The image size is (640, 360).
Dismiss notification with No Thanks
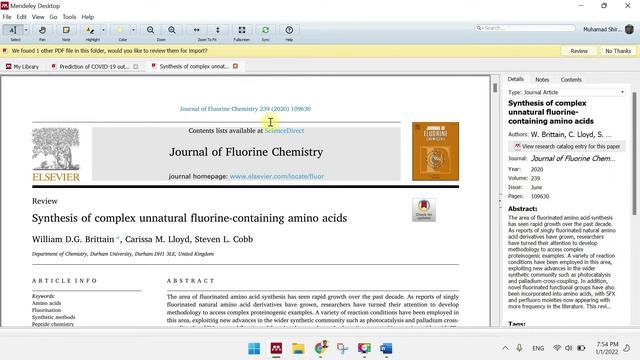tap(618, 51)
